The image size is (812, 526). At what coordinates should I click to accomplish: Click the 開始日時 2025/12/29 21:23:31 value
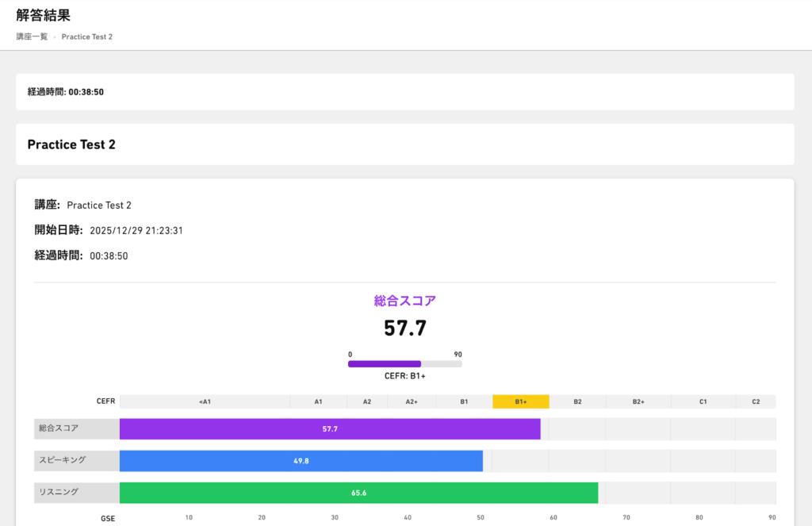(x=136, y=231)
